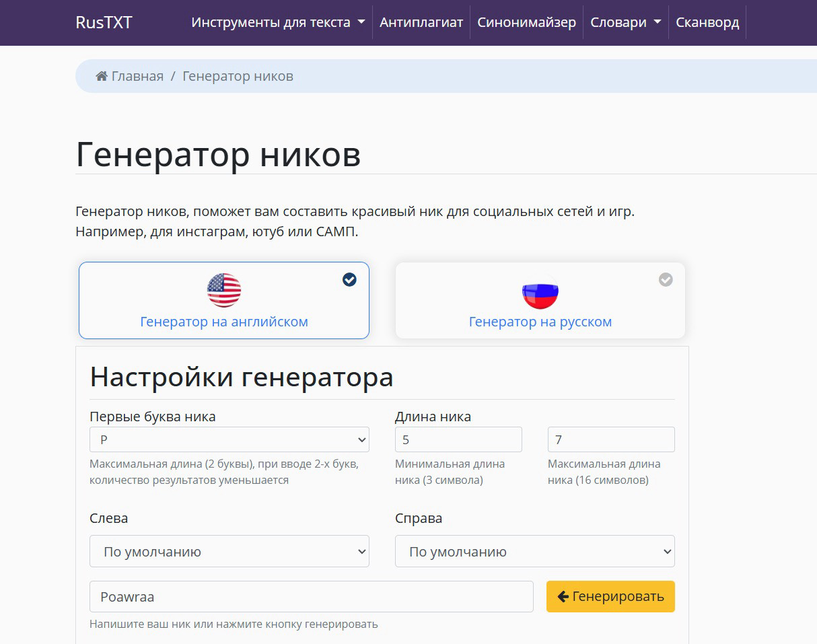The height and width of the screenshot is (644, 817).
Task: Click the gray checkmark on the Russian generator card
Action: click(666, 280)
